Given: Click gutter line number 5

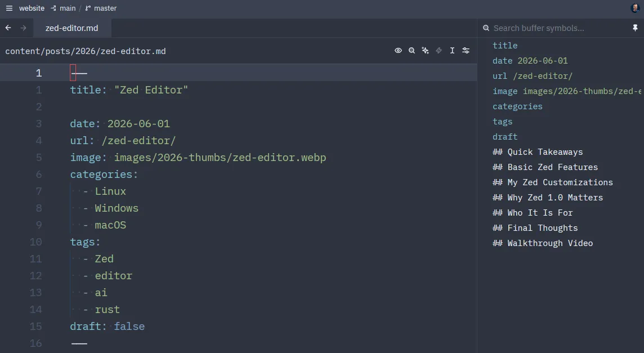Looking at the screenshot, I should tap(39, 158).
